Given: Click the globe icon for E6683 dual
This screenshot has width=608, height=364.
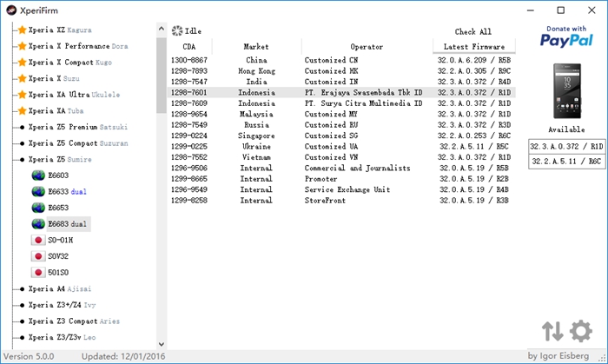Looking at the screenshot, I should click(38, 224).
